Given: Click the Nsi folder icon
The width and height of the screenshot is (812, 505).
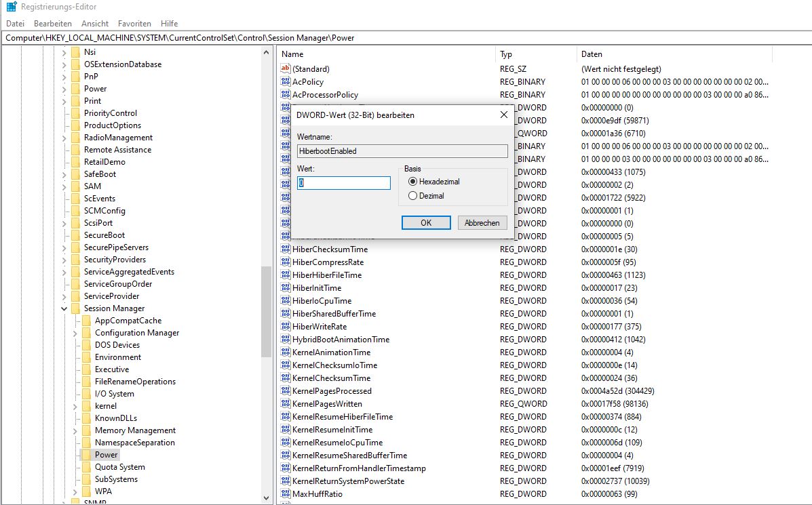Looking at the screenshot, I should coord(75,52).
